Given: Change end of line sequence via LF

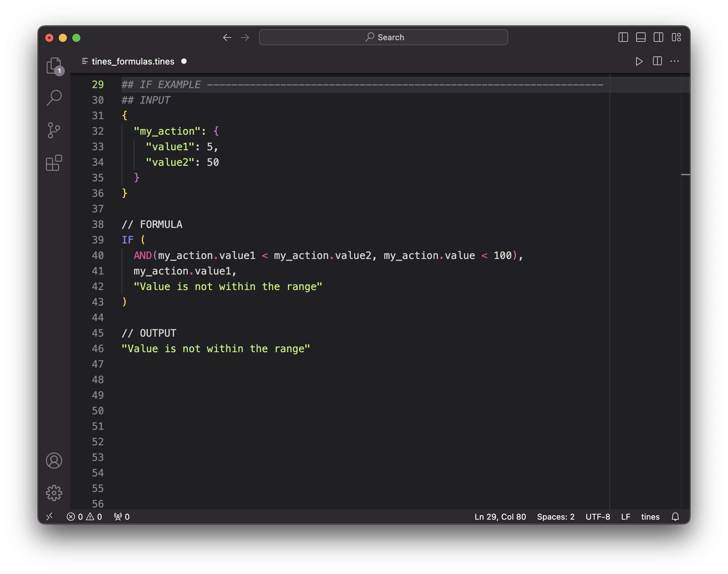Looking at the screenshot, I should (625, 517).
